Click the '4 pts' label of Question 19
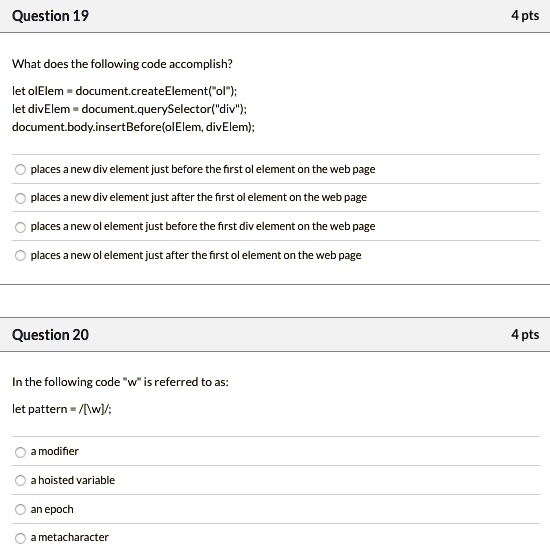550x558 pixels. [x=525, y=16]
